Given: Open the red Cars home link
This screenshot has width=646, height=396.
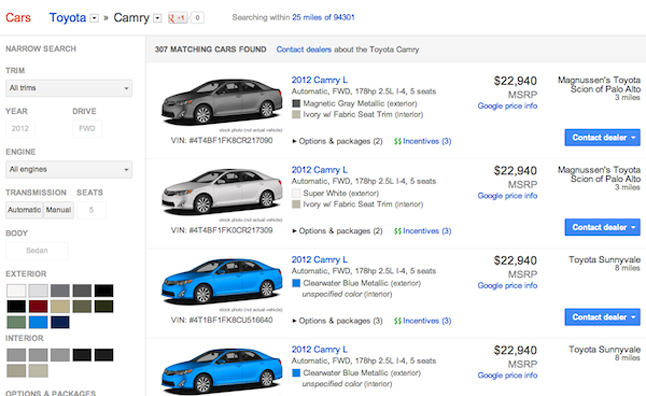Looking at the screenshot, I should (x=18, y=18).
